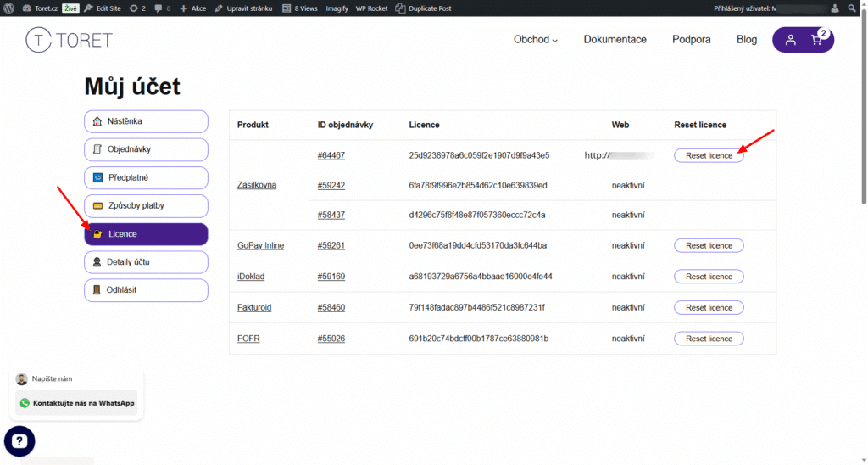Image resolution: width=868 pixels, height=465 pixels.
Task: Click the account person icon in header
Action: pos(791,40)
